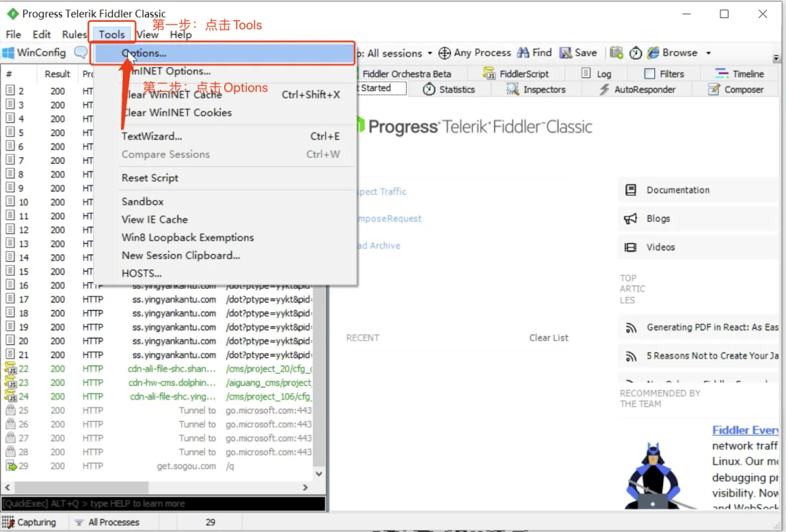Open the View menu

(x=147, y=34)
